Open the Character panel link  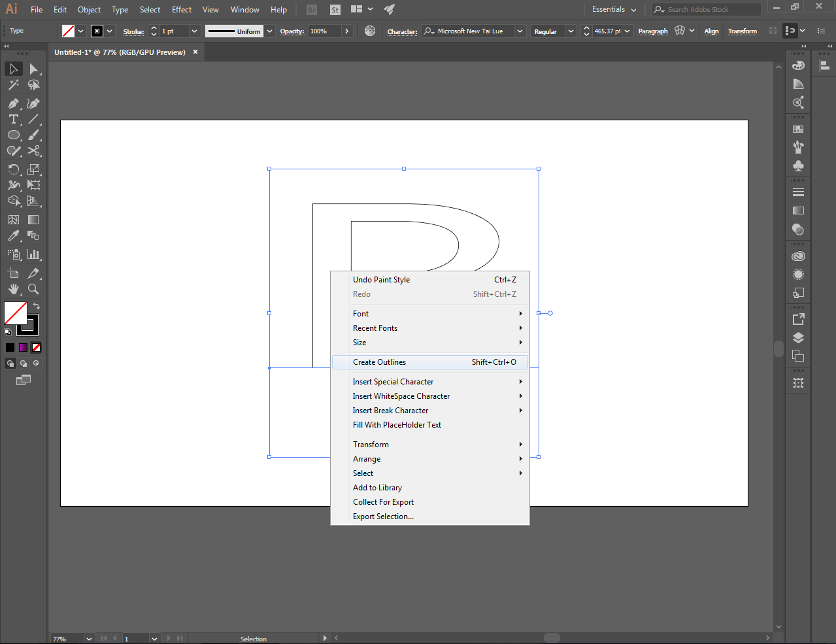402,31
